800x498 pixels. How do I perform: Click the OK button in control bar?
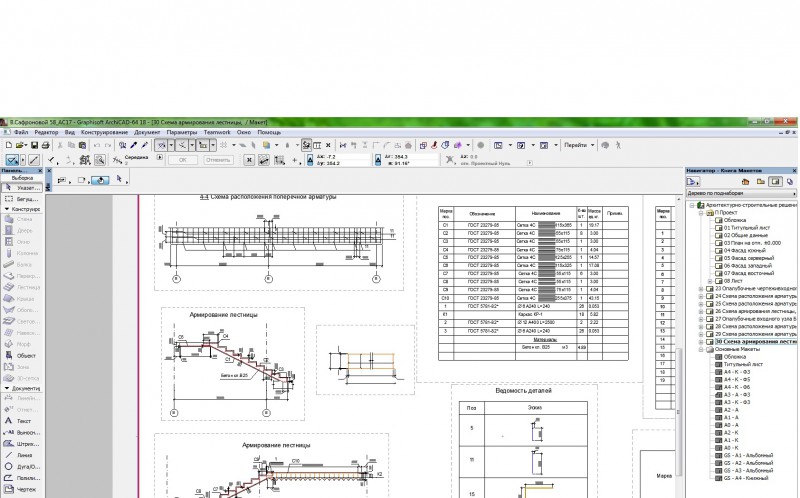(x=182, y=160)
